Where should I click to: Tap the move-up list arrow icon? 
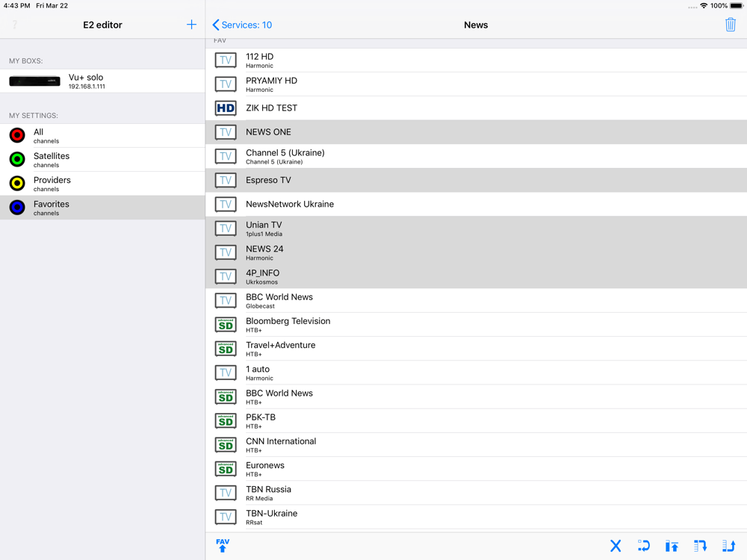coord(728,546)
